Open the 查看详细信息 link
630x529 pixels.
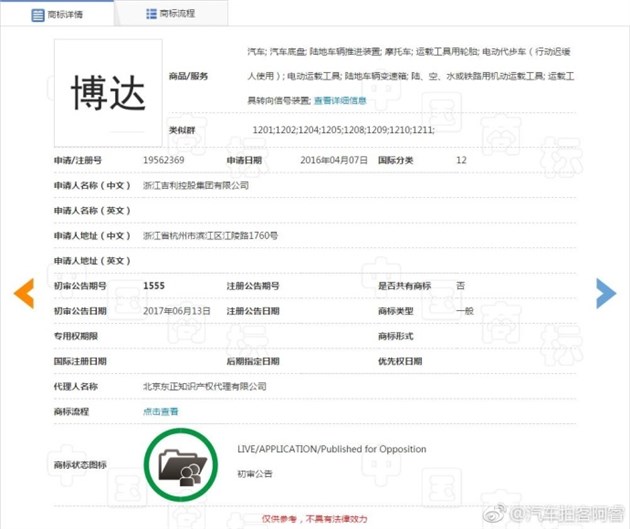tap(340, 100)
